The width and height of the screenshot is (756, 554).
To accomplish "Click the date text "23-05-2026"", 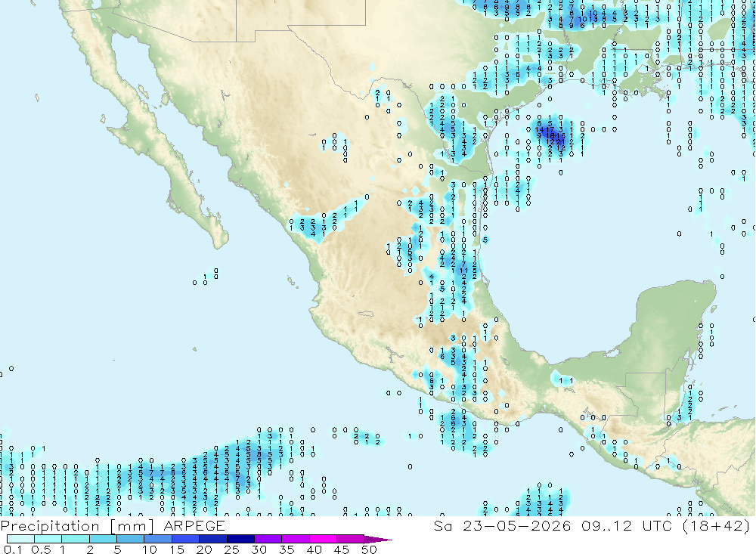I will (517, 525).
